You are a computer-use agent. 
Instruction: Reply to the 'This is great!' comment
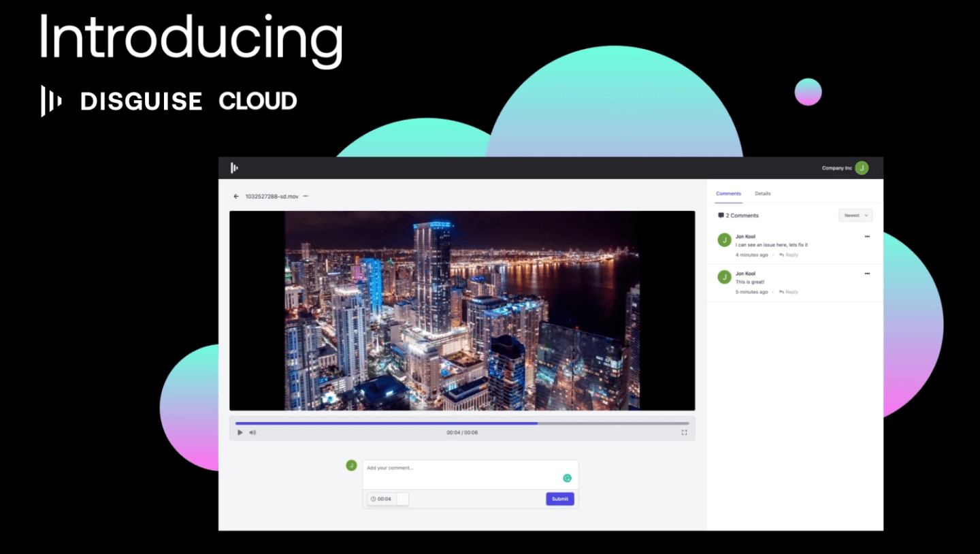point(789,292)
